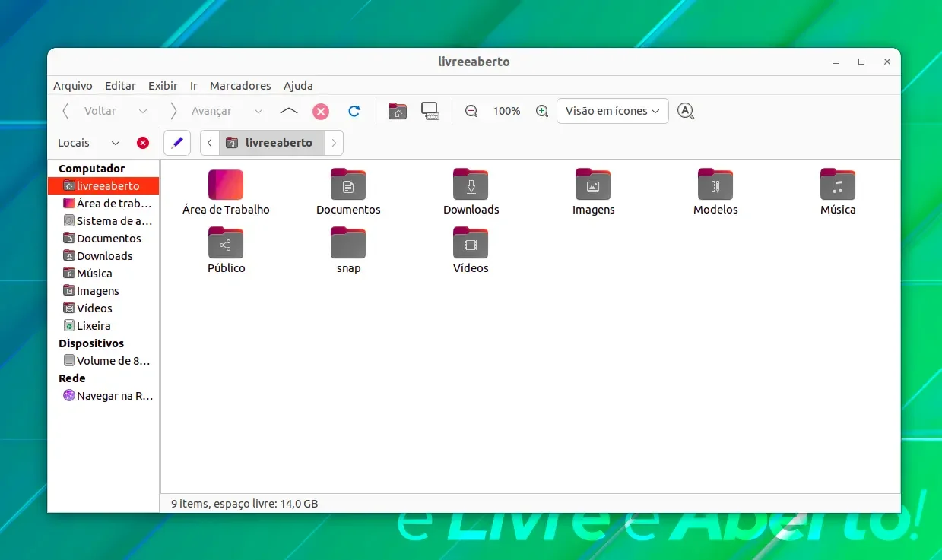Click the red stop loading icon
Screen dimensions: 942x560
(321, 111)
